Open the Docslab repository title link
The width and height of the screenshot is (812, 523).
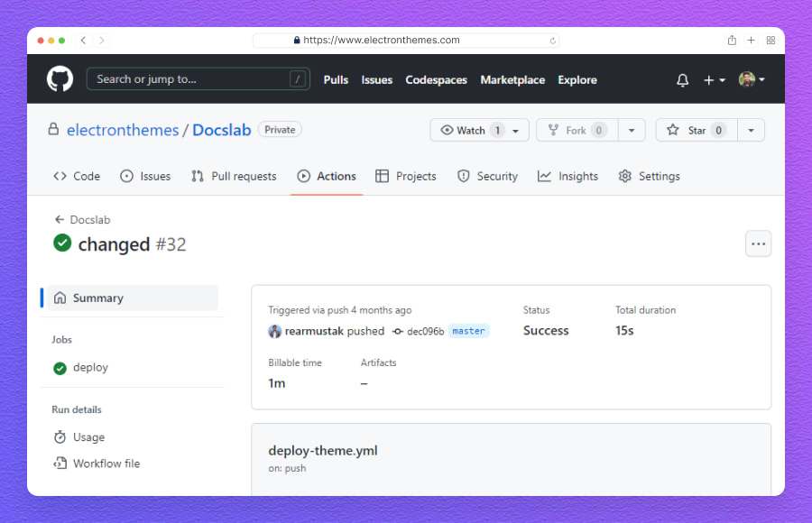point(222,130)
